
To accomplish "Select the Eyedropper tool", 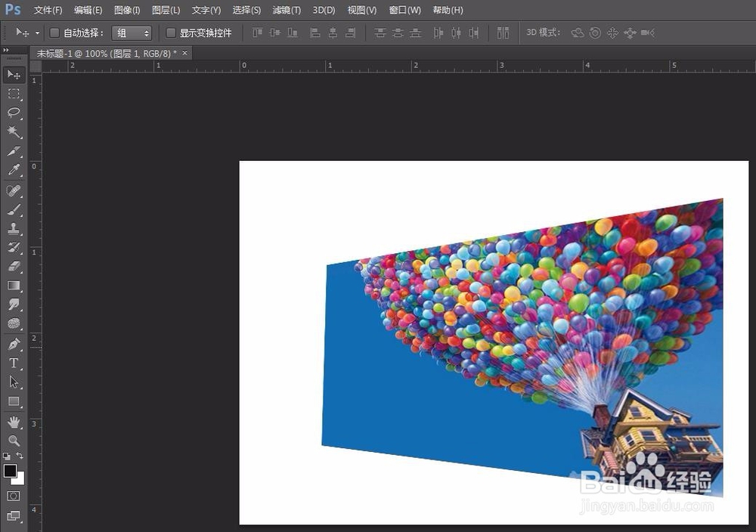I will pos(14,169).
